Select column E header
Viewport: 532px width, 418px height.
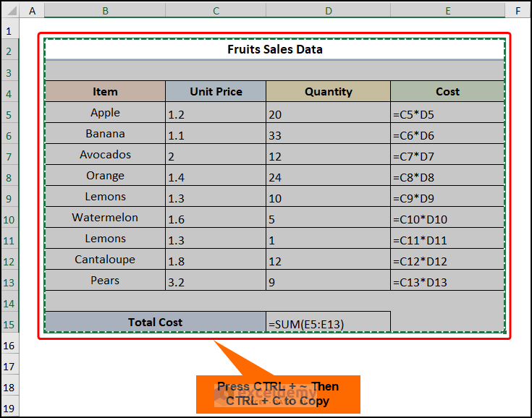[x=447, y=11]
